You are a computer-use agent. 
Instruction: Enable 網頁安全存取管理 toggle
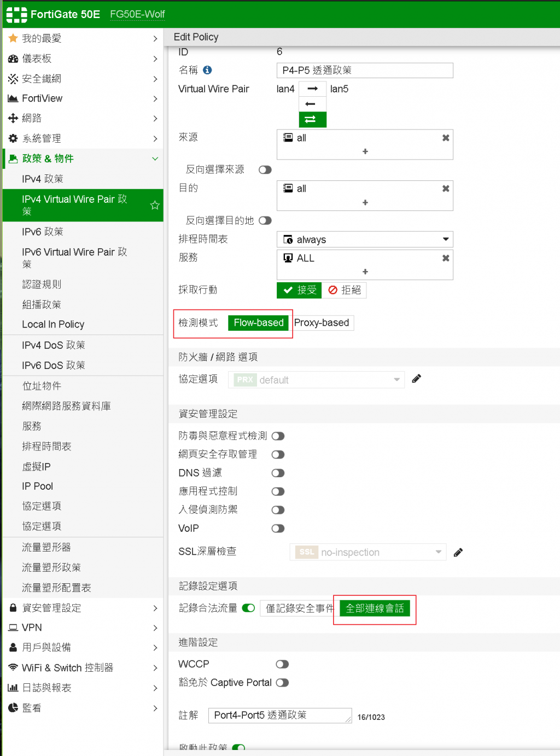pos(278,455)
